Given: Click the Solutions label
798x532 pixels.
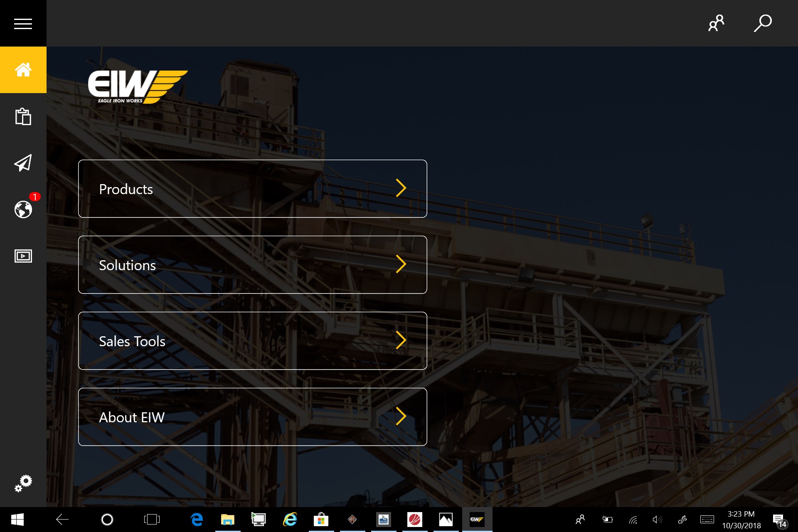Looking at the screenshot, I should pos(127,265).
